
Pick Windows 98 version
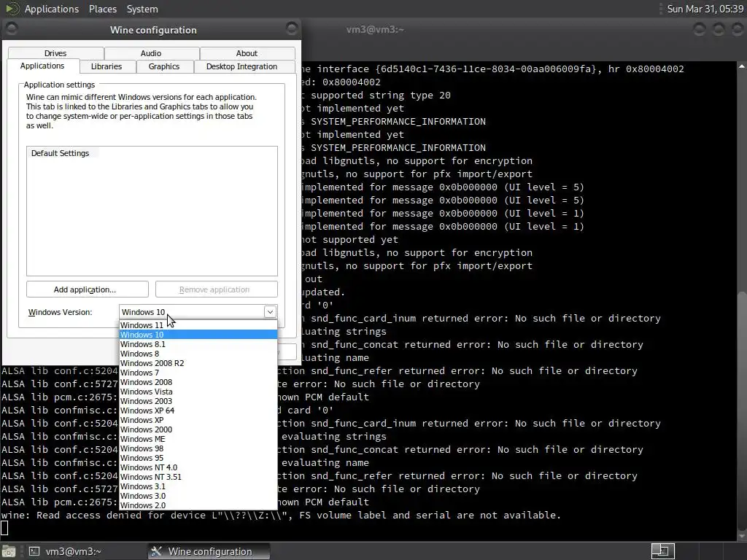point(198,448)
